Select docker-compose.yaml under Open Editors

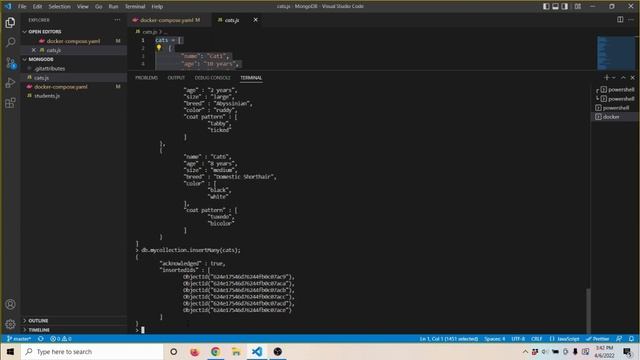(x=73, y=41)
